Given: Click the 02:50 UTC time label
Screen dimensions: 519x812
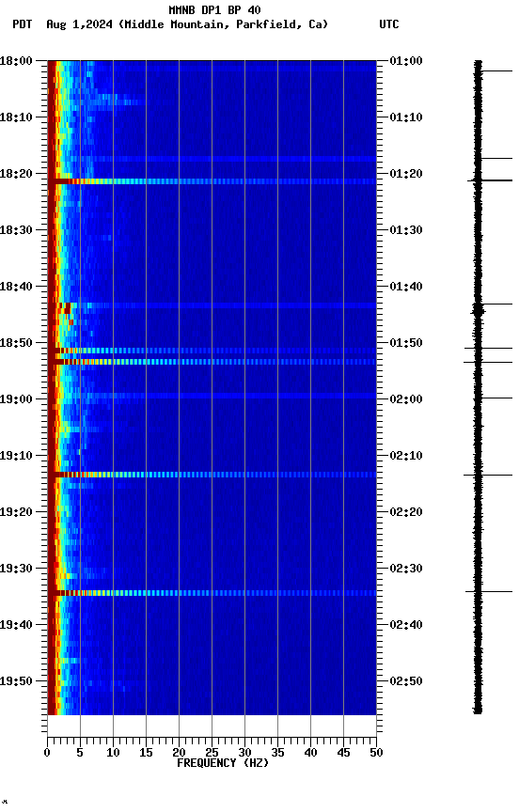Looking at the screenshot, I should (406, 681).
